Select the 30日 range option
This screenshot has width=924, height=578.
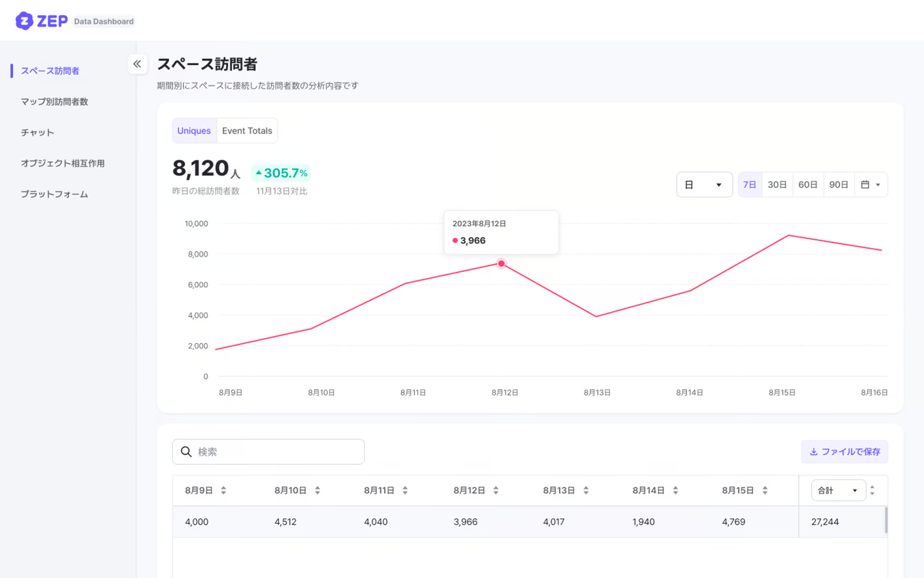click(x=777, y=184)
